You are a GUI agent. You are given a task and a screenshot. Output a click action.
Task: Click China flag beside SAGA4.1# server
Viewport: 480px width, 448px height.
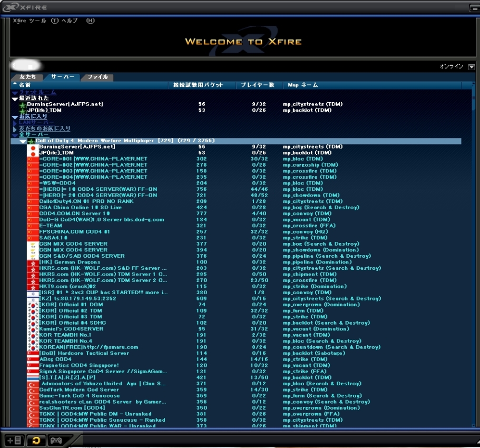[x=33, y=238]
